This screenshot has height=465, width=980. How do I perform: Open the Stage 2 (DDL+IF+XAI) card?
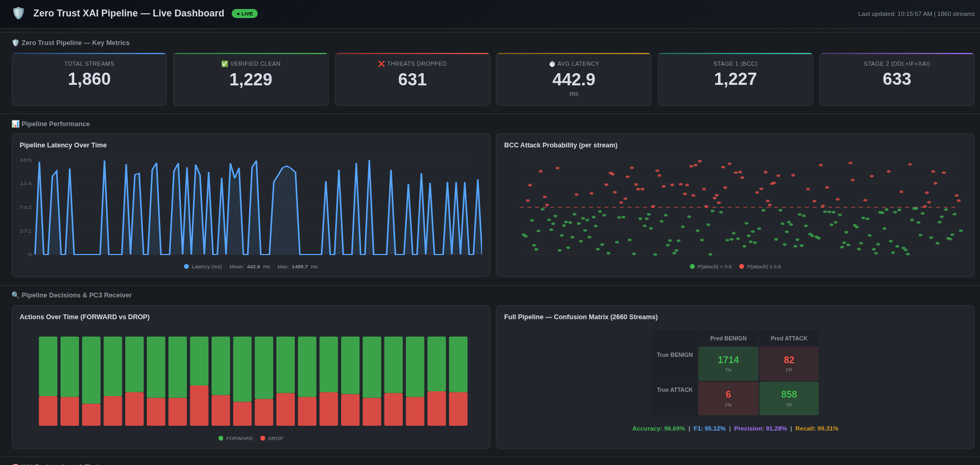click(x=897, y=80)
